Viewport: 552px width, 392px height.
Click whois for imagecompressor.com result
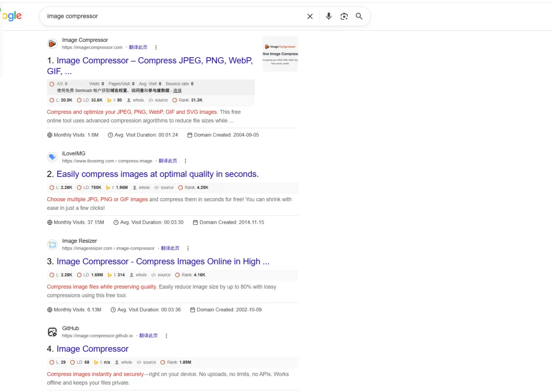135,100
